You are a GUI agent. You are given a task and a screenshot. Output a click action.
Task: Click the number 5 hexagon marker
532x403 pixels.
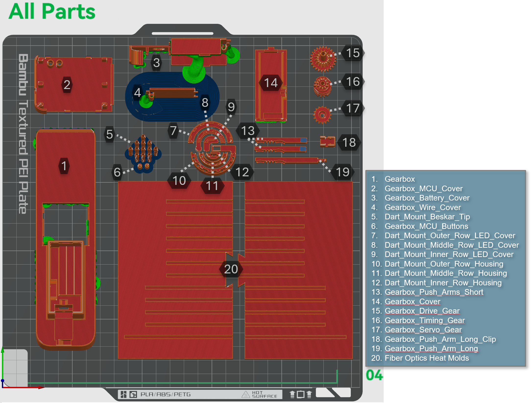(x=109, y=134)
